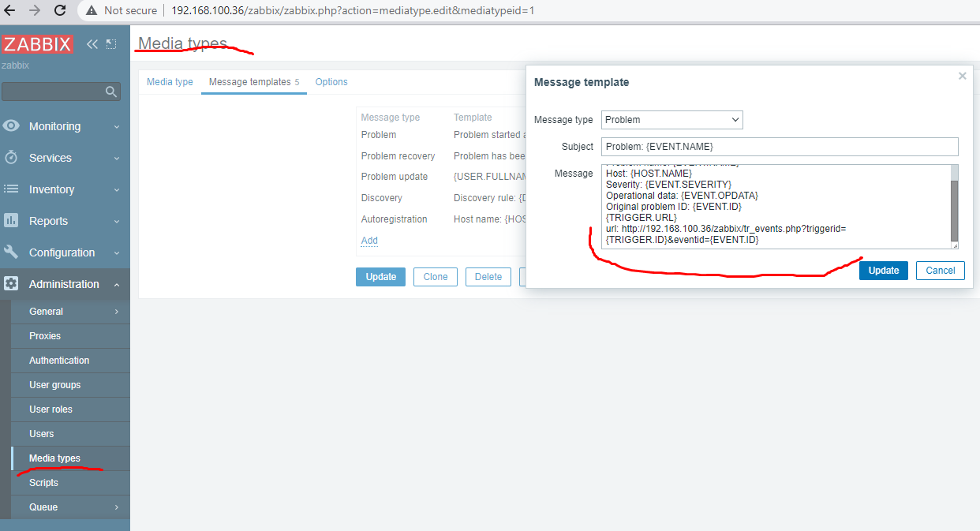Image resolution: width=980 pixels, height=531 pixels.
Task: Expand the Configuration menu
Action: (x=117, y=252)
